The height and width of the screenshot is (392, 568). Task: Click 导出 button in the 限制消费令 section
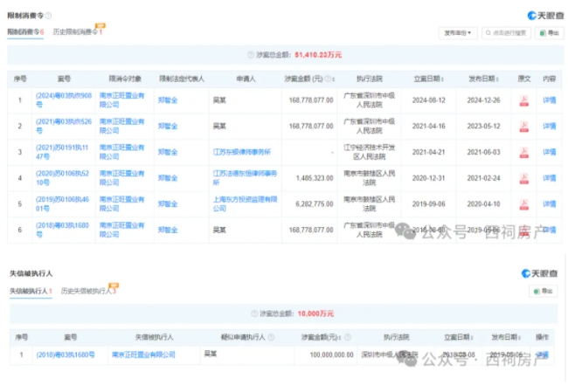[550, 33]
